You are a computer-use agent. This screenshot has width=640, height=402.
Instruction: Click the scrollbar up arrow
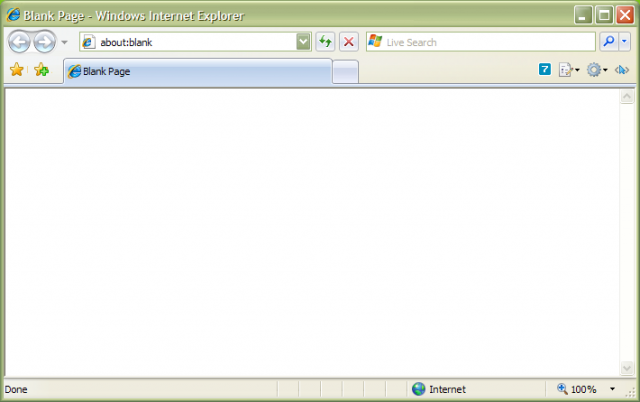[x=627, y=97]
